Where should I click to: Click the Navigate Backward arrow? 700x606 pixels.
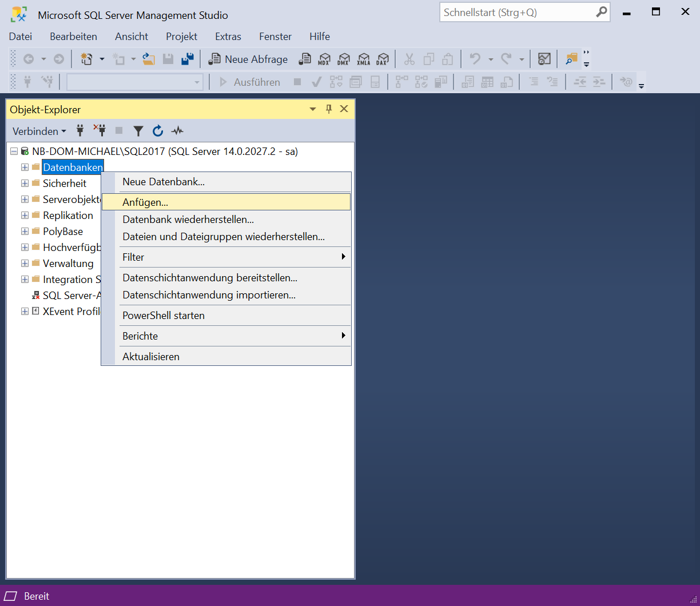(28, 59)
